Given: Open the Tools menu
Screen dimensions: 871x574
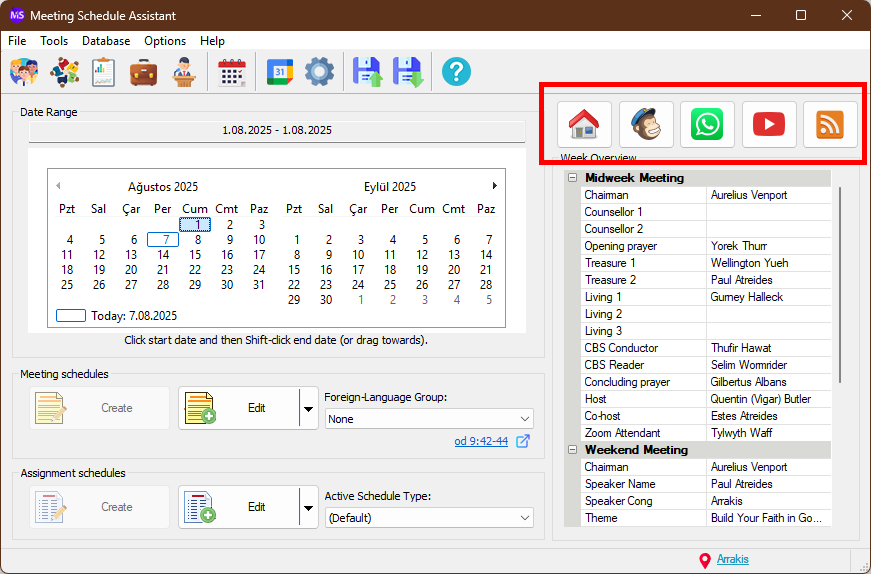Looking at the screenshot, I should [x=54, y=41].
